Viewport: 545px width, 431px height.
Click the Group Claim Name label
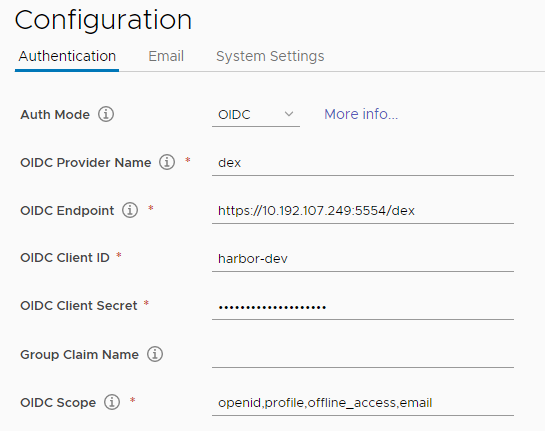80,355
